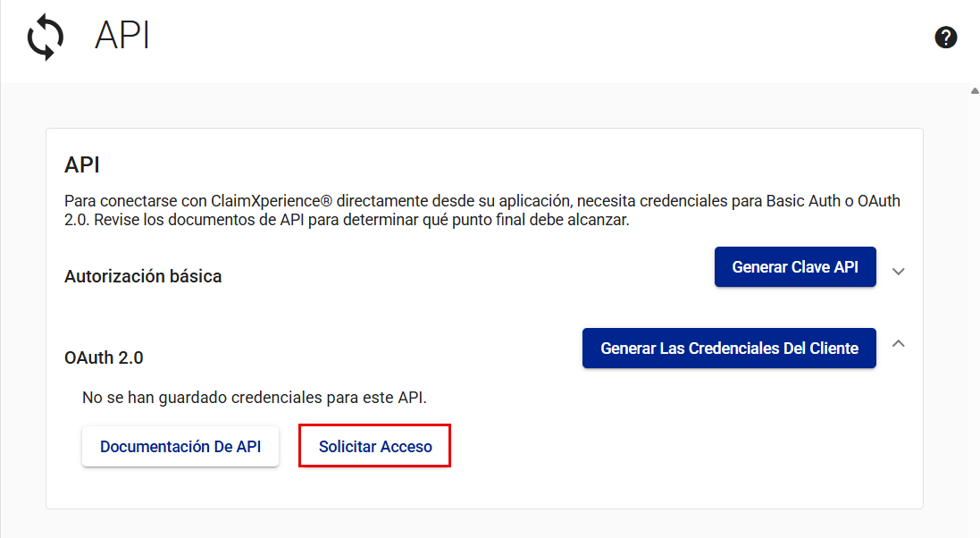Click the ClaimXperience description paragraph

(x=482, y=210)
